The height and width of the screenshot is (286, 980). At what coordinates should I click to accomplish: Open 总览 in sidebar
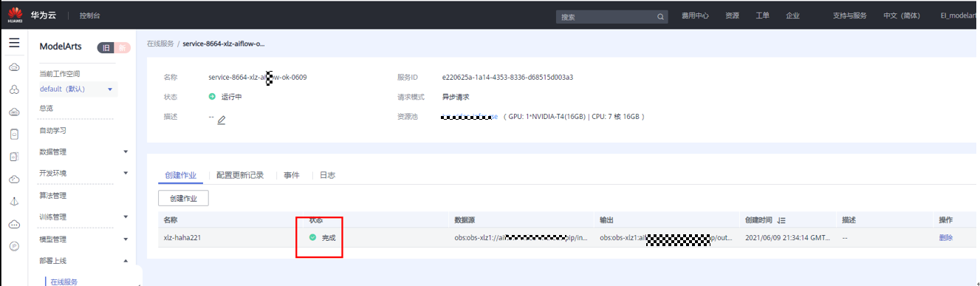pos(46,108)
